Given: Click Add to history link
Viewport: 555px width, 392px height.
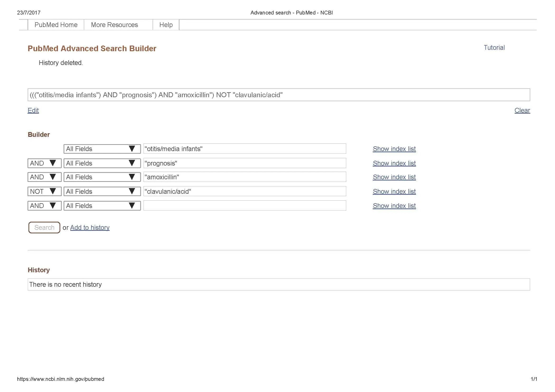Looking at the screenshot, I should pos(90,227).
